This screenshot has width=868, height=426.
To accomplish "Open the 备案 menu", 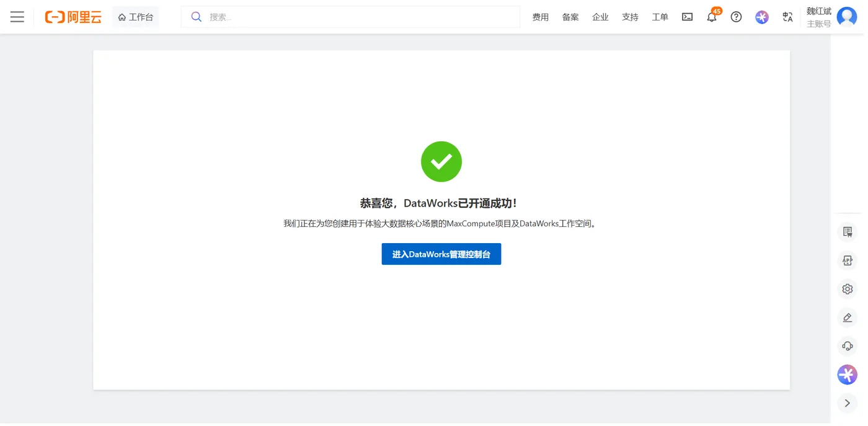I will [570, 17].
